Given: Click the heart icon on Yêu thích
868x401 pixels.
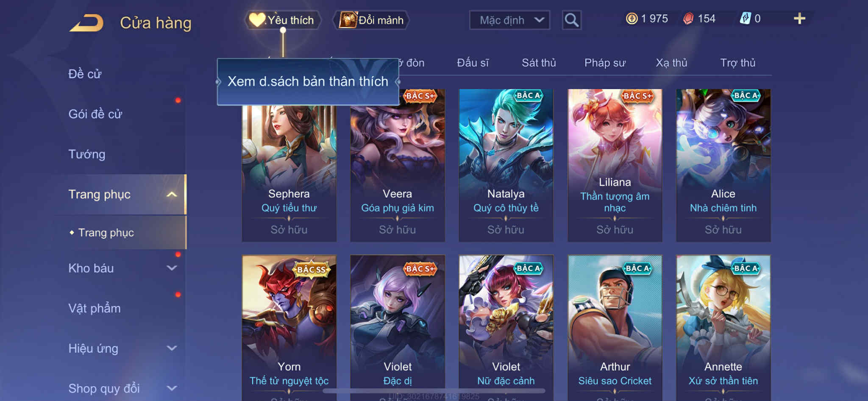Looking at the screenshot, I should (x=257, y=20).
